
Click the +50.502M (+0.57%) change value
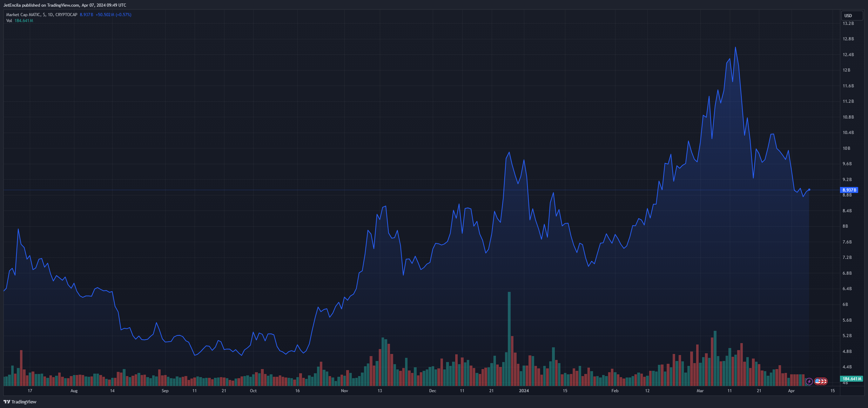pos(113,15)
